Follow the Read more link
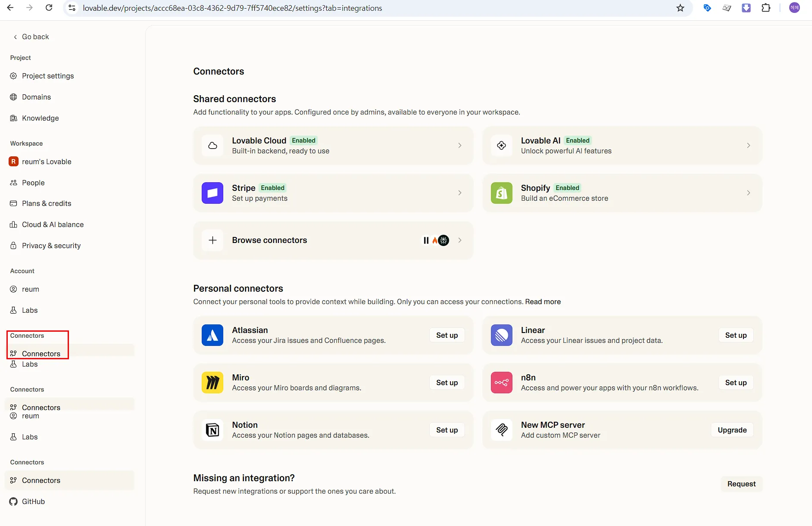This screenshot has width=812, height=526. pyautogui.click(x=543, y=302)
